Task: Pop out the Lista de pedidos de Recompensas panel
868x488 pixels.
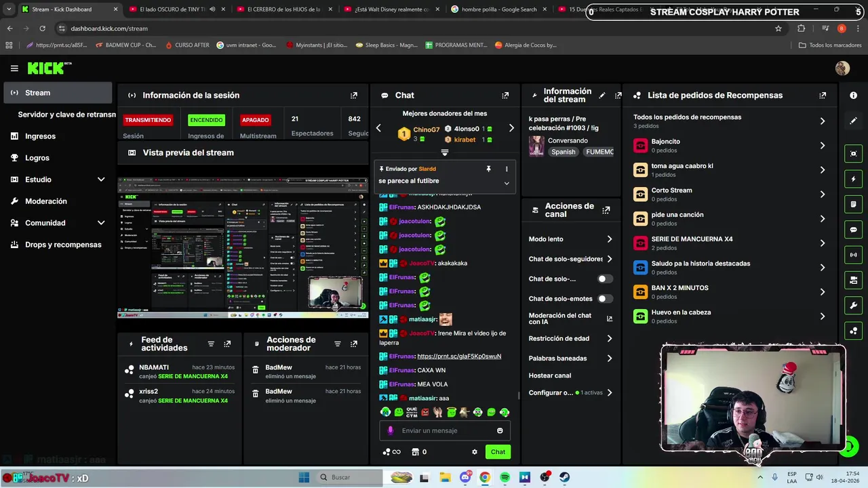Action: 823,96
